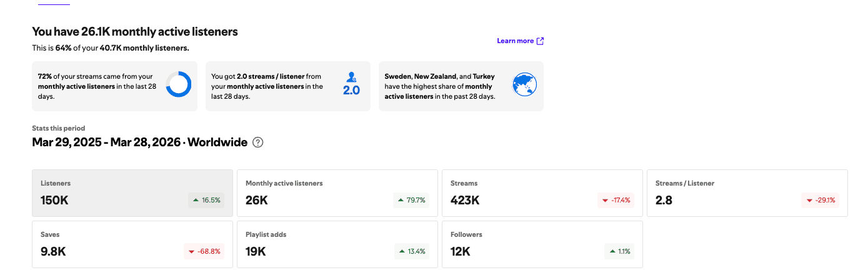Screen dimensions: 868x275
Task: Click the -68.8% decrease badge
Action: point(205,251)
